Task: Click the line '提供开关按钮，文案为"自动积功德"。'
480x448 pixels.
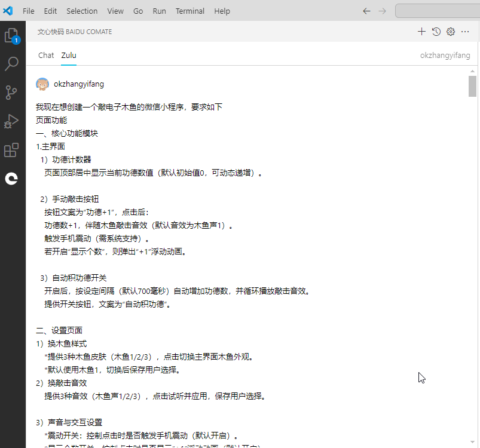Action: pyautogui.click(x=108, y=304)
